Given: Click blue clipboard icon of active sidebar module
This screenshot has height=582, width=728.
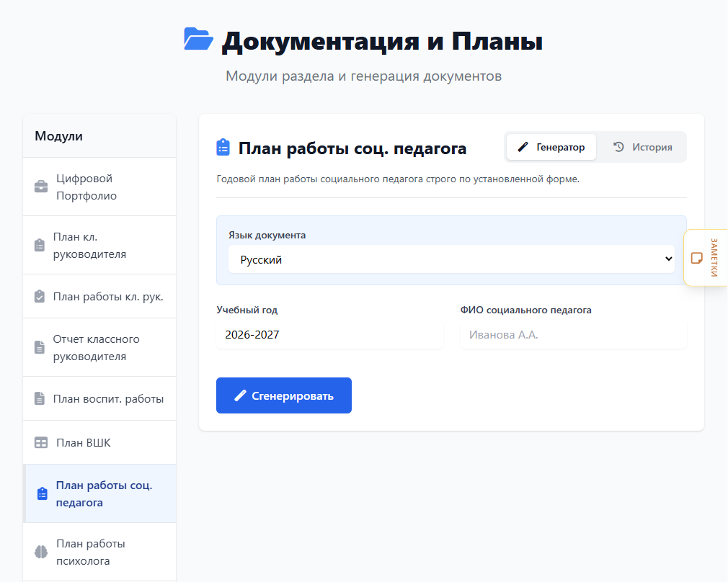Looking at the screenshot, I should point(43,494).
